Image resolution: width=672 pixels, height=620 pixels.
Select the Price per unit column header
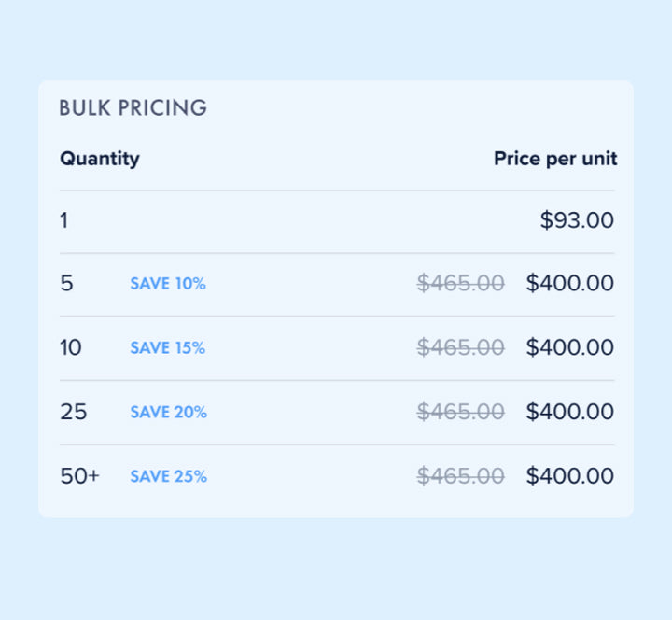click(x=555, y=159)
